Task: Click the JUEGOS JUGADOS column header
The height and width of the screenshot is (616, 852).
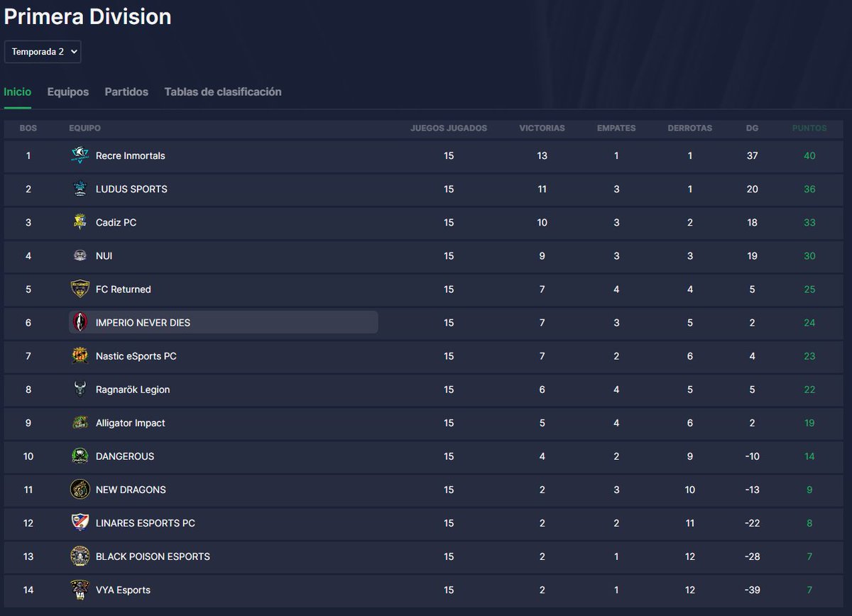Action: tap(449, 128)
